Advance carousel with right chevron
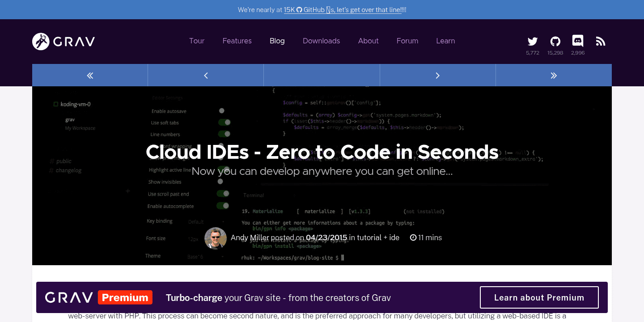 437,75
